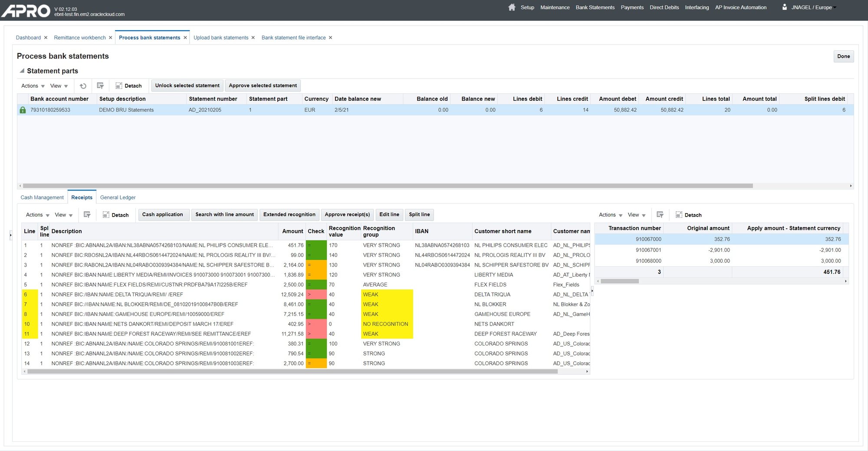Viewport: 868px width, 451px height.
Task: Detach the Statement parts table
Action: [128, 86]
